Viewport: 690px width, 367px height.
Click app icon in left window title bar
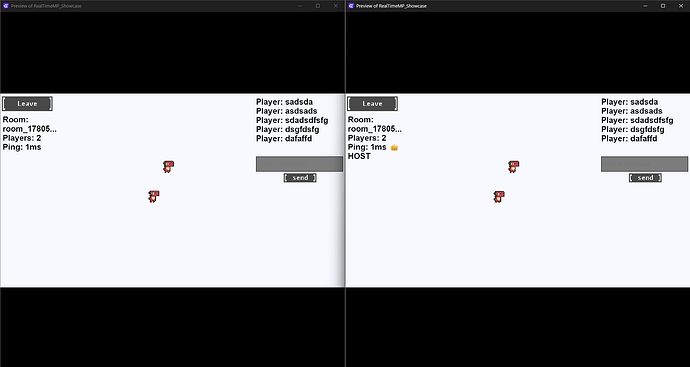tap(6, 6)
